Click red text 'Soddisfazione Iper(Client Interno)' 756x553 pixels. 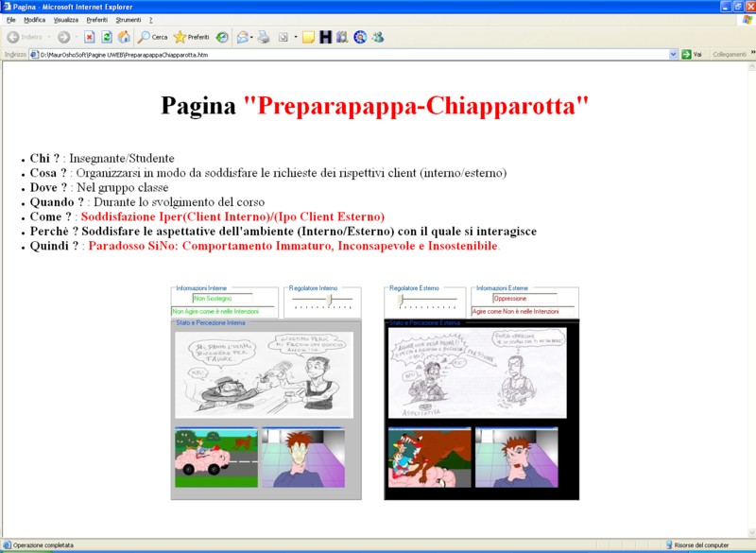(x=176, y=216)
